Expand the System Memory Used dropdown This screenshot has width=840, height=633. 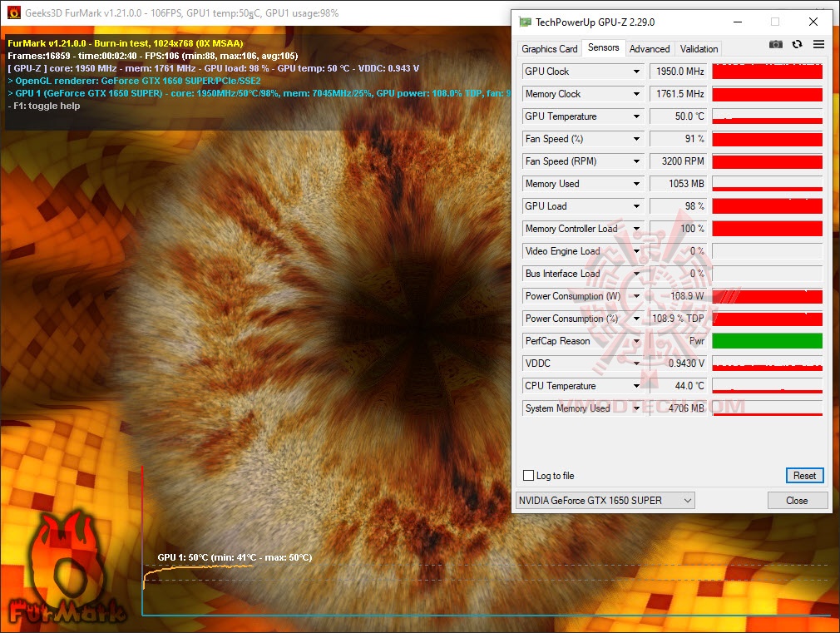click(636, 408)
